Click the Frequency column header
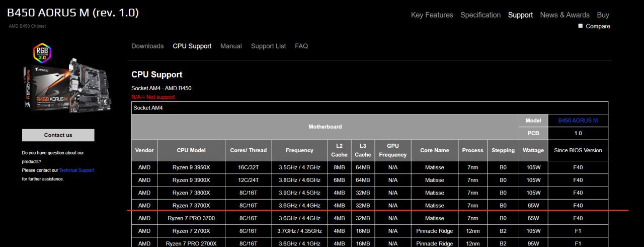The height and width of the screenshot is (247, 644). 299,150
